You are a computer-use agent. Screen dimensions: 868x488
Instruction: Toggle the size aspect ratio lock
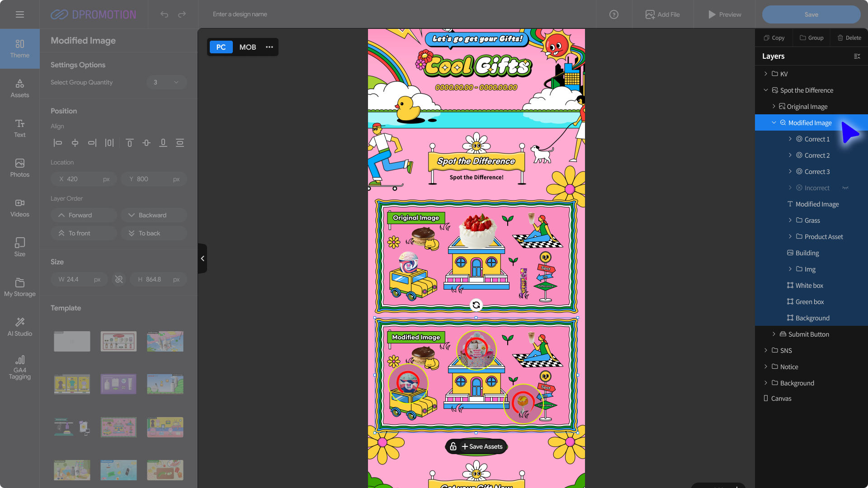coord(119,279)
